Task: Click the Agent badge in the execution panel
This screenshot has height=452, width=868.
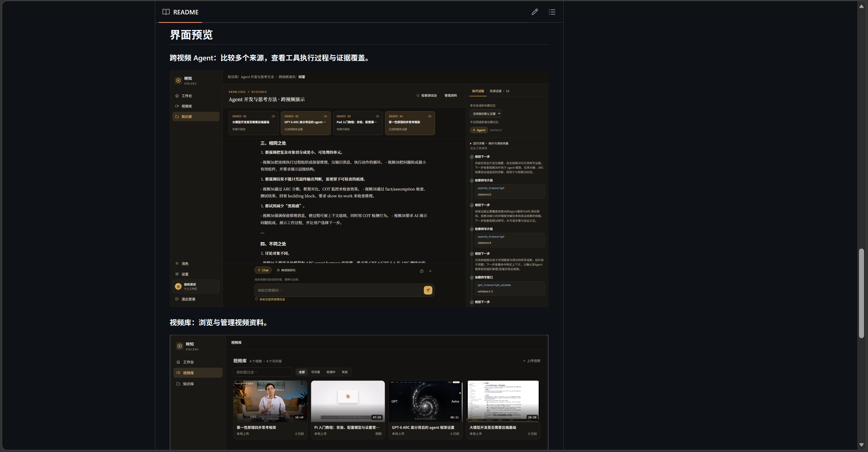Action: pos(479,130)
